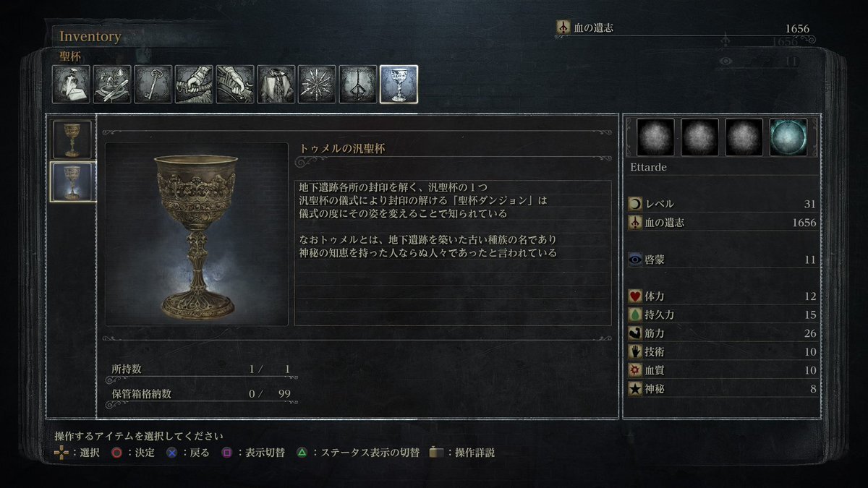Click the glowing blue oath rune slot
The image size is (868, 488).
pos(788,137)
